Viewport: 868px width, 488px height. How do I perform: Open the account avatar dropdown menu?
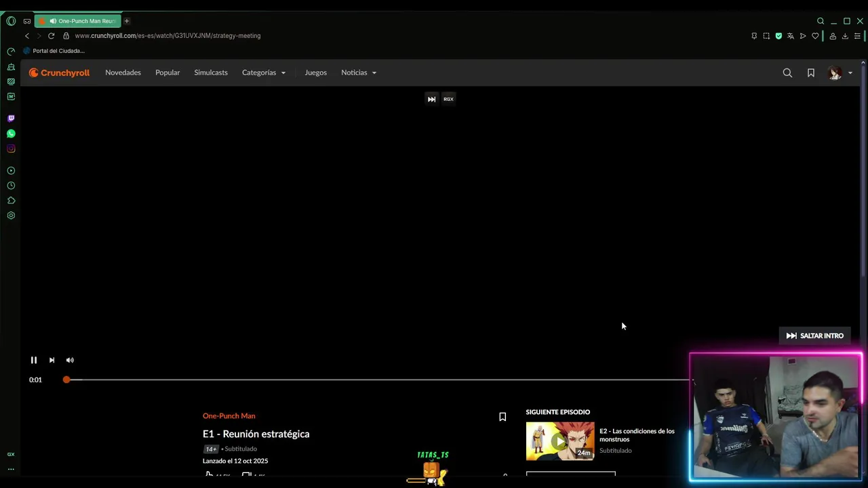coord(840,73)
